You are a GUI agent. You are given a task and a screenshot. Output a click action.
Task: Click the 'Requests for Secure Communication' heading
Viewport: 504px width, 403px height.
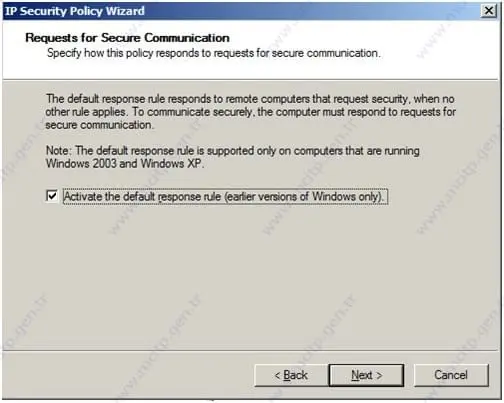coord(127,38)
